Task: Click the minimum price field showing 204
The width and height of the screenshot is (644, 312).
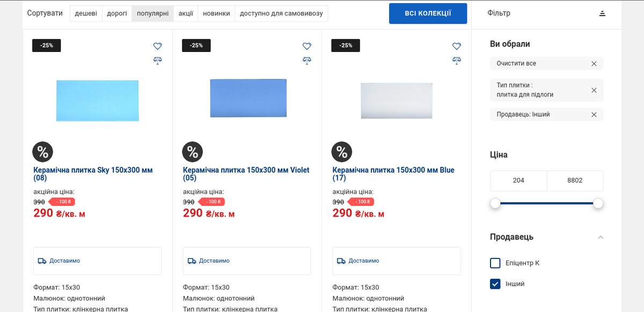Action: [518, 181]
